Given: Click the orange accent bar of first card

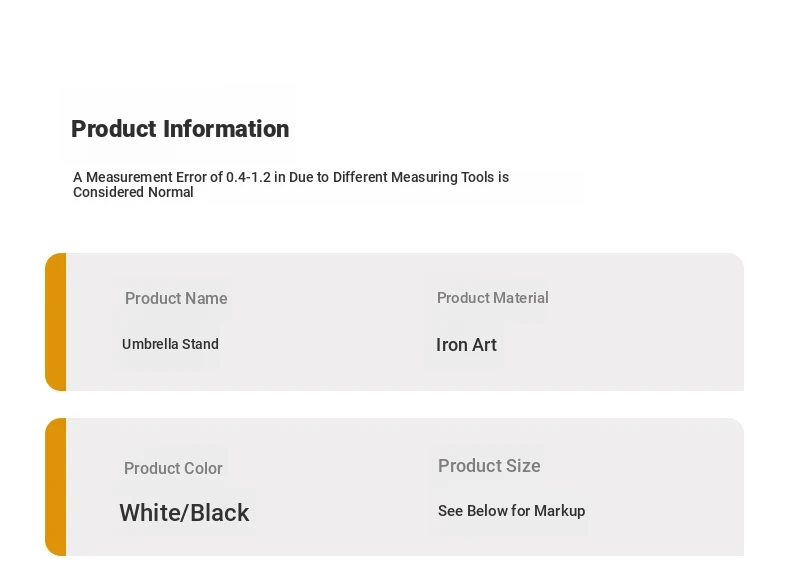Looking at the screenshot, I should (55, 322).
